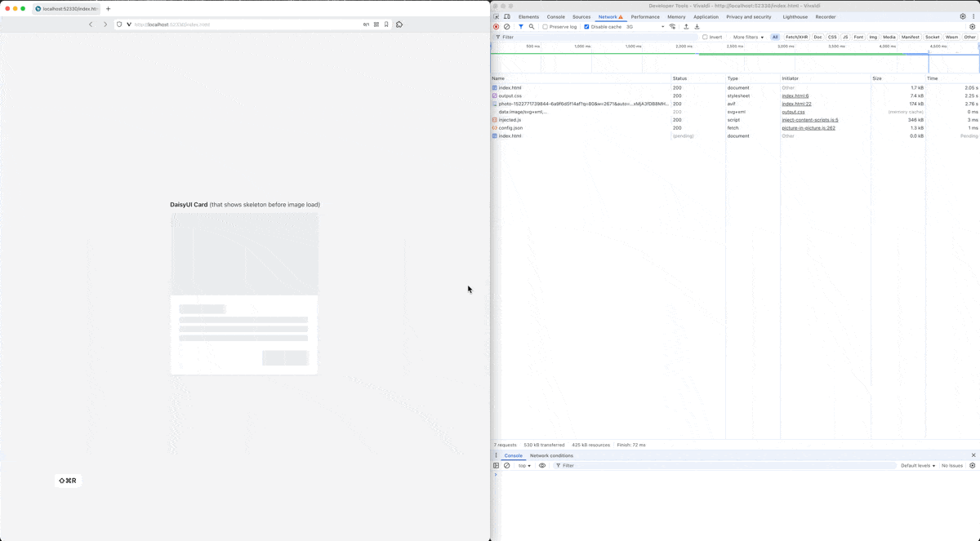Toggle the device toolbar icon

(x=507, y=16)
